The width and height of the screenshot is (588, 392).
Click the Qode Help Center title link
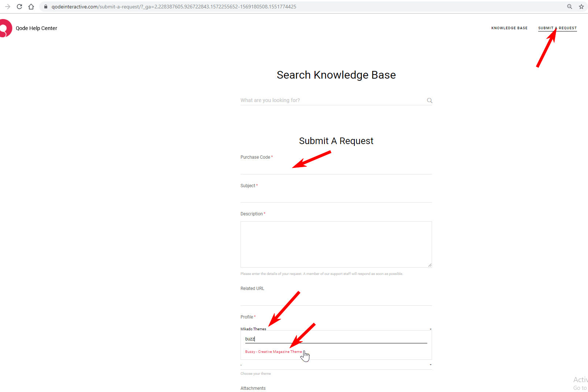(x=36, y=28)
